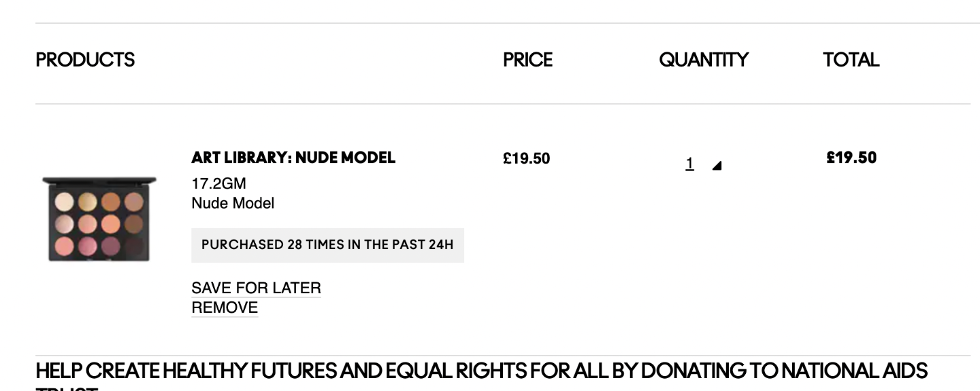Click the Purchased 28 Times badge
Screen dimensions: 980x391
tap(327, 245)
